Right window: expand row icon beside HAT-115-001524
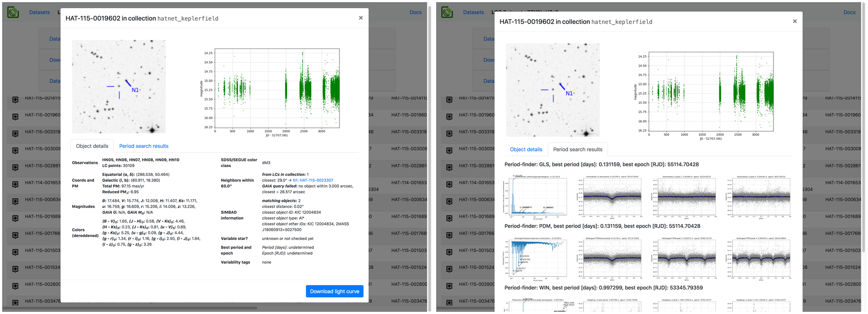The height and width of the screenshot is (314, 868). (449, 269)
